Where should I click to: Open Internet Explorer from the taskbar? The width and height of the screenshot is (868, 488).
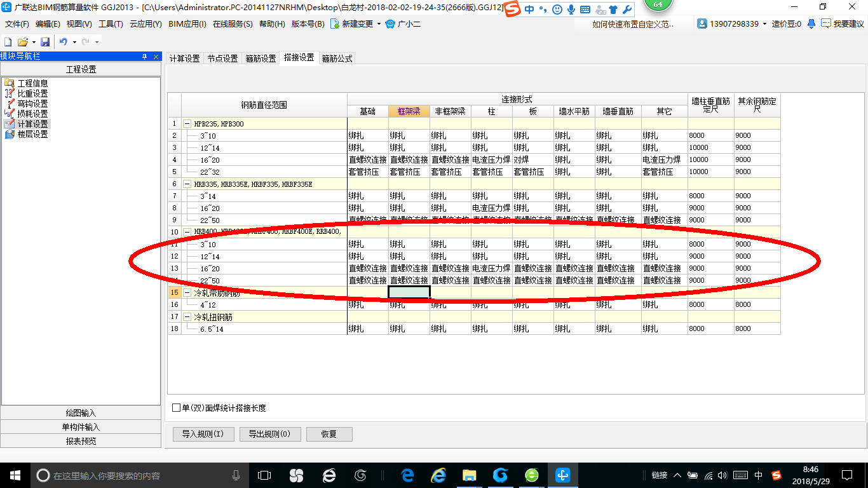click(x=438, y=475)
